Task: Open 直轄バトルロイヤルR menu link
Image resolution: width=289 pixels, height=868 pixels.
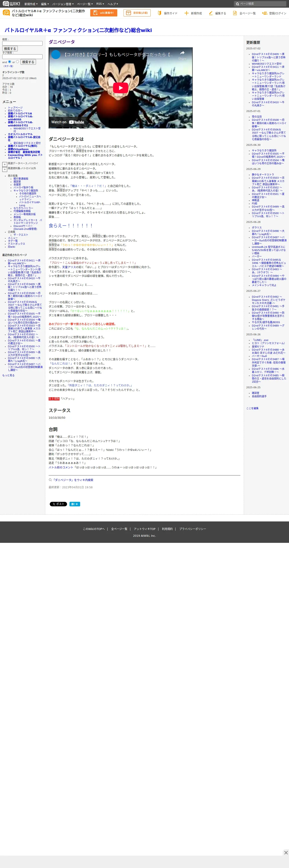Action: [20, 114]
